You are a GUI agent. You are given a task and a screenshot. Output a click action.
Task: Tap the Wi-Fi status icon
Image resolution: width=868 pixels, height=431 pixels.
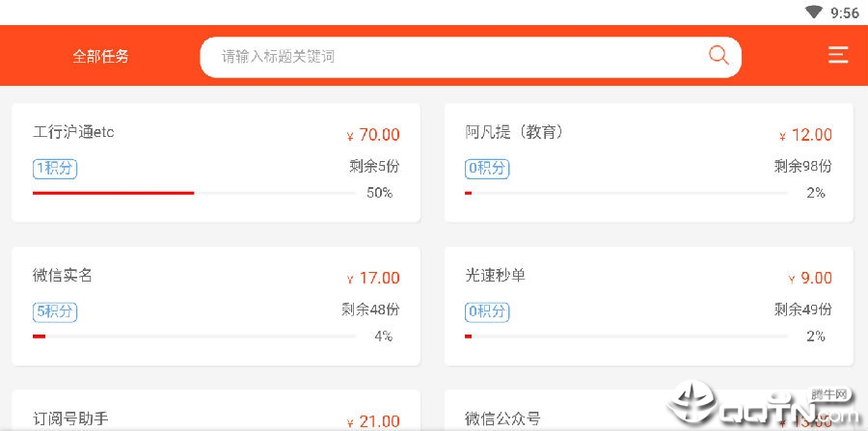pos(813,13)
